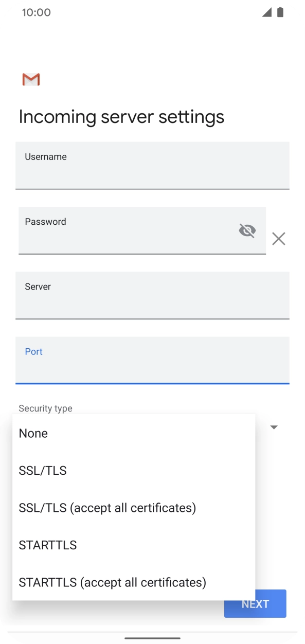The image size is (305, 644).
Task: Click the Gmail envelope icon
Action: click(30, 79)
